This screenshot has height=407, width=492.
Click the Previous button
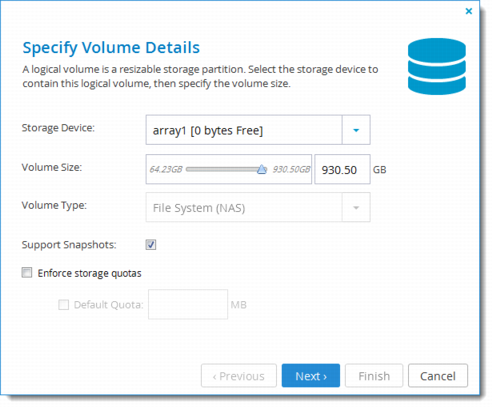[x=239, y=376]
